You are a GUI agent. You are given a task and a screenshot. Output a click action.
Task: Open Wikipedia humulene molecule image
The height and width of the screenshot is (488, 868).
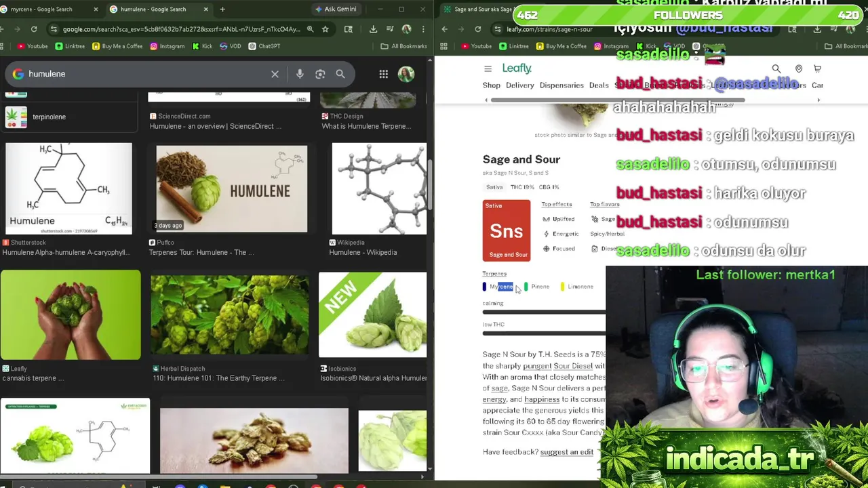(379, 188)
